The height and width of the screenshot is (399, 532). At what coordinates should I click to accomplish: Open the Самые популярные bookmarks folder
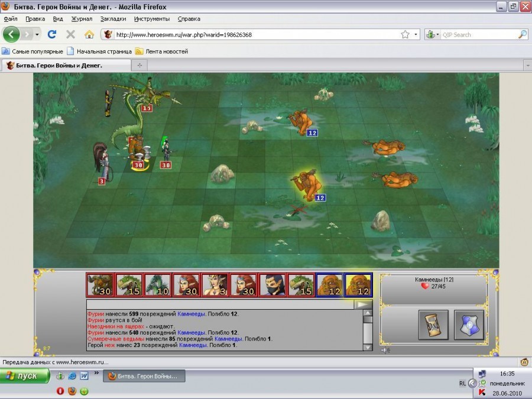point(33,51)
